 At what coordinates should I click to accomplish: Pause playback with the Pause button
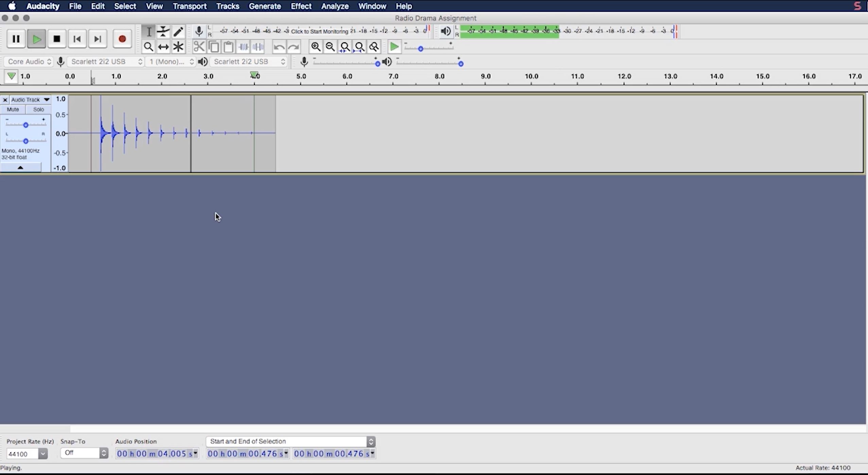coord(16,39)
